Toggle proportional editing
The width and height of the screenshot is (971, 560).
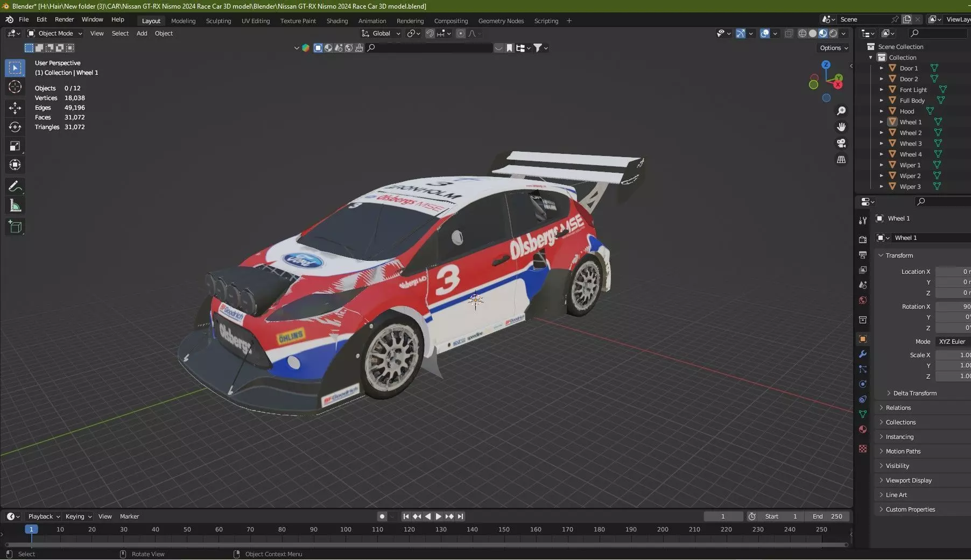click(x=461, y=33)
